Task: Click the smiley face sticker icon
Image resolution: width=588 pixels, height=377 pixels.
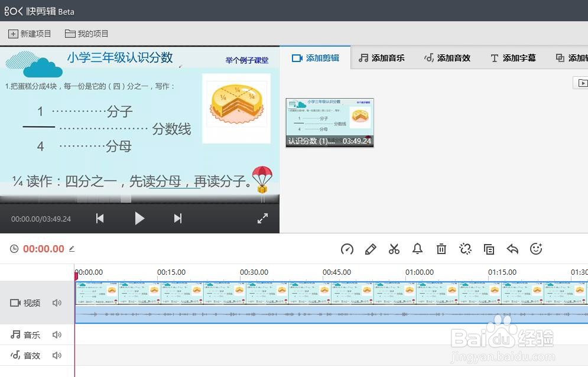Action: tap(536, 249)
